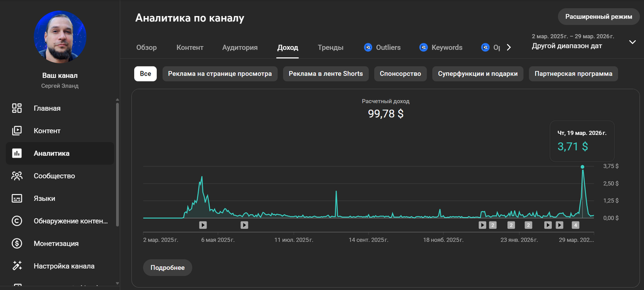Filter by Спонсорство revenue source
The height and width of the screenshot is (290, 644).
coord(400,73)
